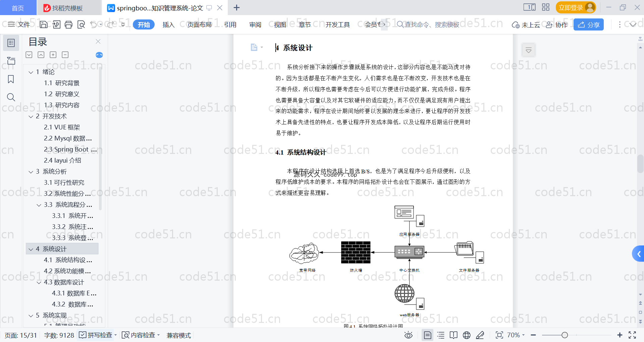Click the eye protection mode icon
This screenshot has height=342, width=644.
(x=409, y=335)
